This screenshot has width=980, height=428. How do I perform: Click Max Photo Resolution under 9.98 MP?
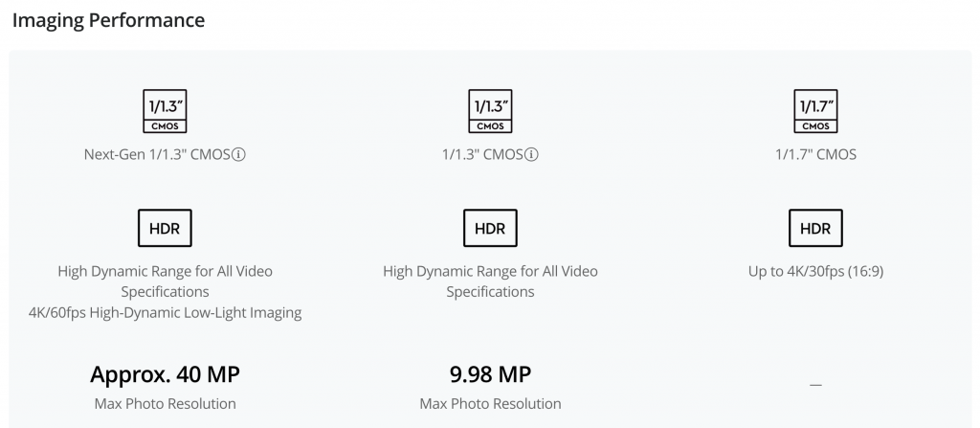click(490, 404)
